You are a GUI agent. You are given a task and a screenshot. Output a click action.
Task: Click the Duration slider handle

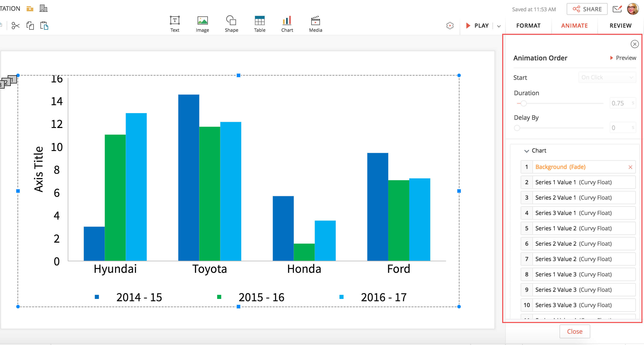[524, 103]
